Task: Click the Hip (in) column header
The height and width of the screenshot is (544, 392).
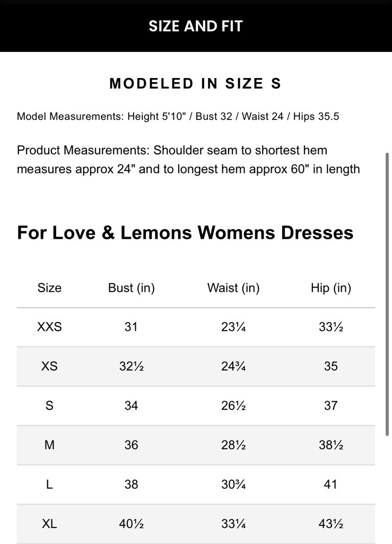Action: pos(330,288)
